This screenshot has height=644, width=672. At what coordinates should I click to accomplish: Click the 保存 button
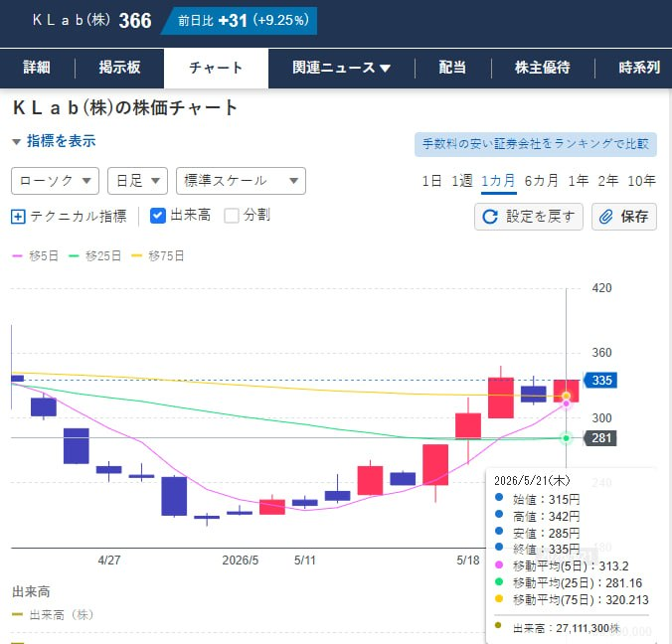[x=624, y=217]
